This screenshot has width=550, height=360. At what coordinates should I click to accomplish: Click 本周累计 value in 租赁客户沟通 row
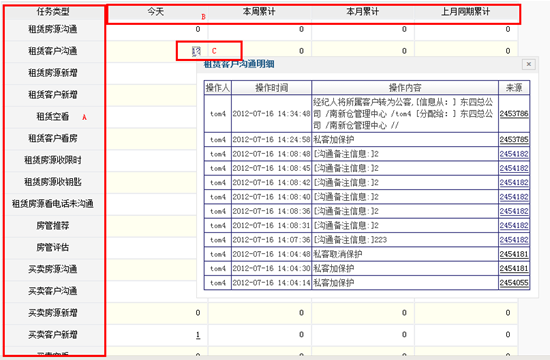(x=301, y=51)
